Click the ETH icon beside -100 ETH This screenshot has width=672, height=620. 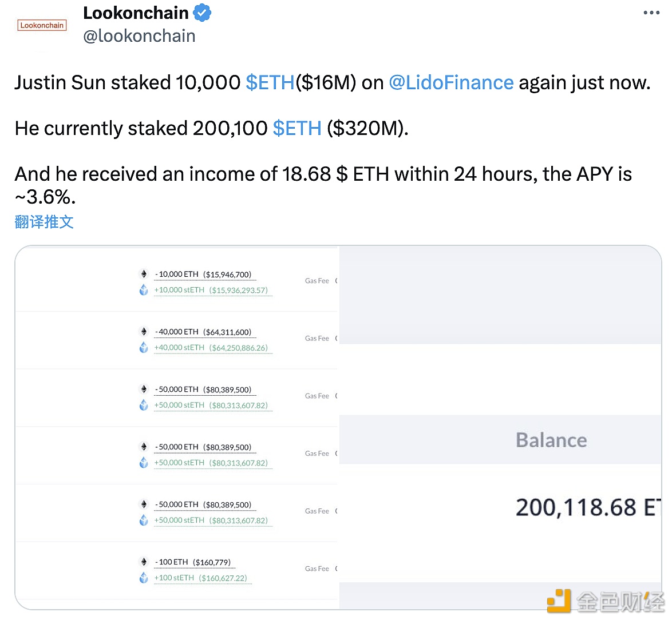[144, 562]
